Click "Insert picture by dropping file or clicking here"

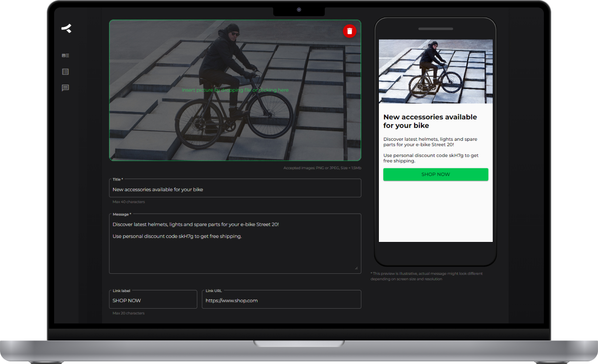click(x=235, y=90)
